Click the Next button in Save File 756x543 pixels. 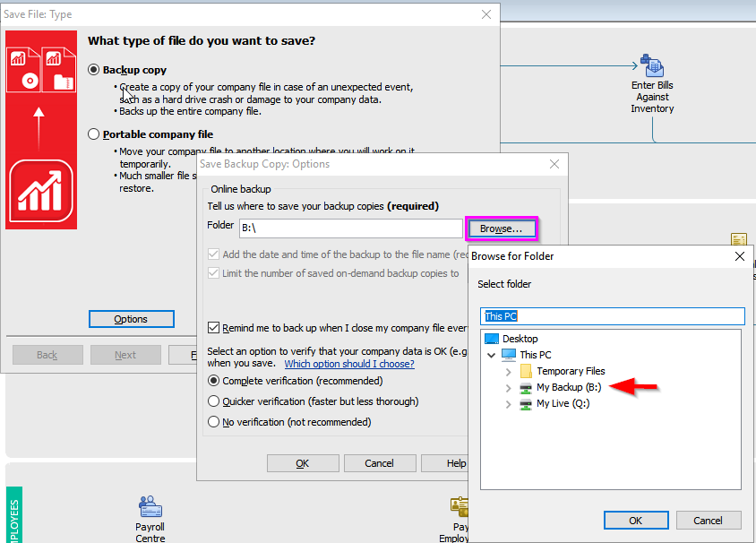pos(125,355)
